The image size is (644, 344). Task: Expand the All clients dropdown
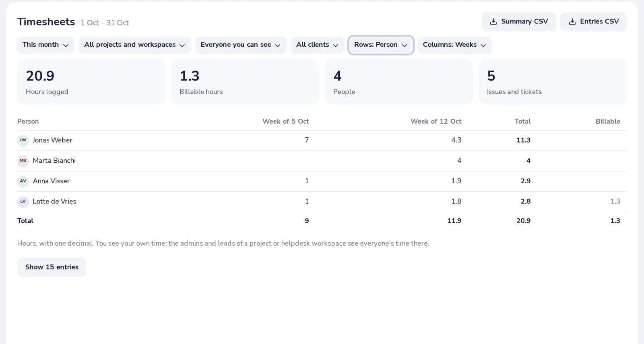click(317, 45)
